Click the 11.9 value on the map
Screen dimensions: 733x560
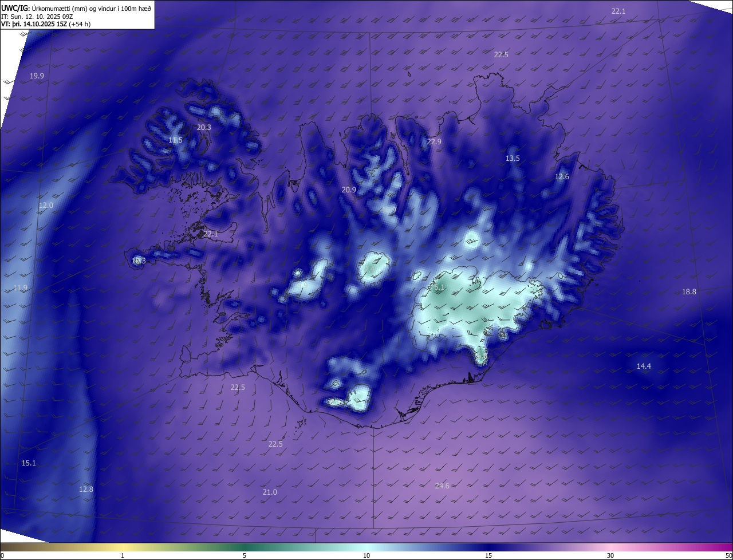20,287
